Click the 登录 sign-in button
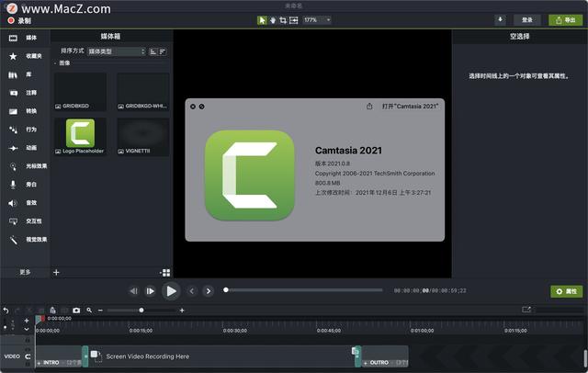588x373 pixels. tap(526, 20)
